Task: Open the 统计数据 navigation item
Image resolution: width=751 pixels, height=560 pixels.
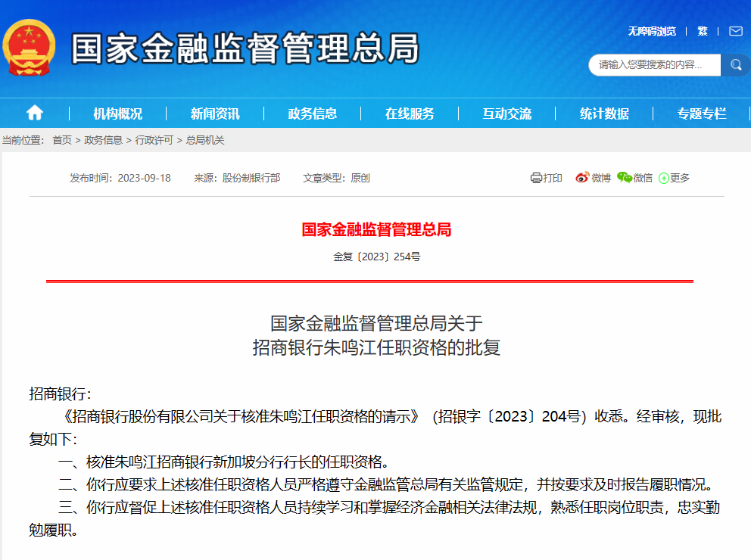Action: [604, 114]
